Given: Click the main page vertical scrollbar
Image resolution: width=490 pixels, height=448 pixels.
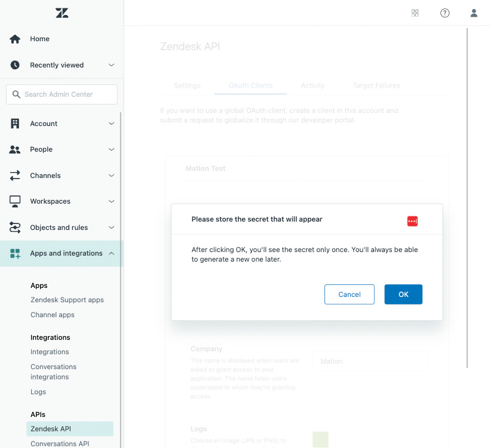Looking at the screenshot, I should point(467,198).
